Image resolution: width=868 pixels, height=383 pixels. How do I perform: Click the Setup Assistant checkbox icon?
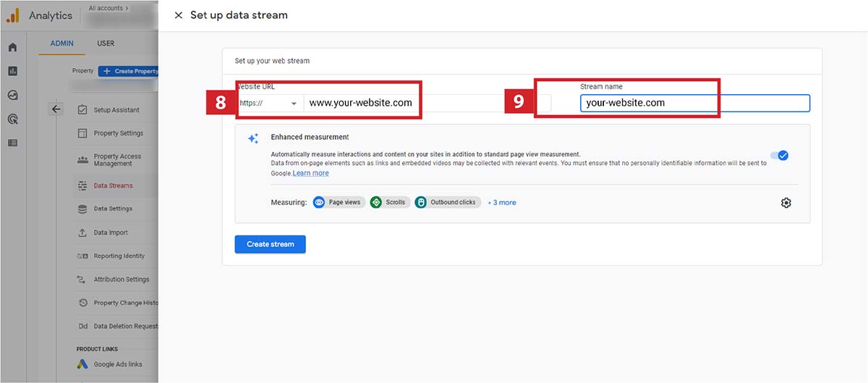click(x=82, y=110)
